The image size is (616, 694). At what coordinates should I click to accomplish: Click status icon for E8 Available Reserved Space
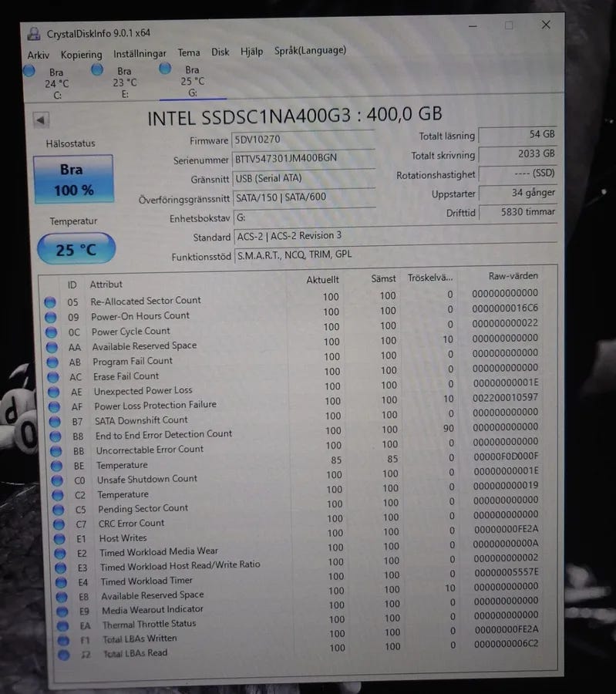point(62,597)
